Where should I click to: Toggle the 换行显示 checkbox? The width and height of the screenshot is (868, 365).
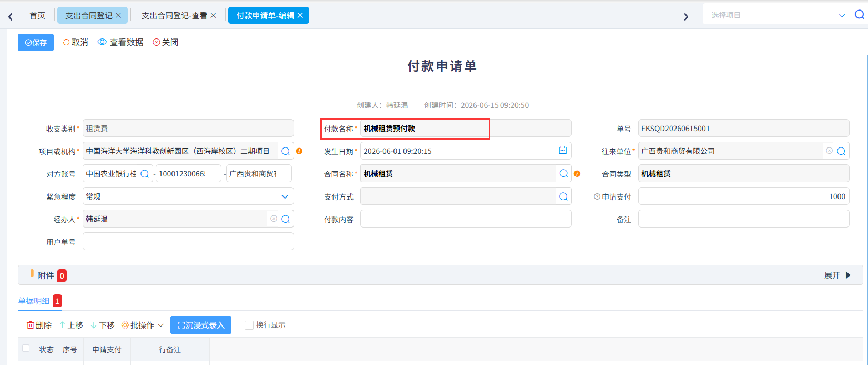click(x=249, y=325)
